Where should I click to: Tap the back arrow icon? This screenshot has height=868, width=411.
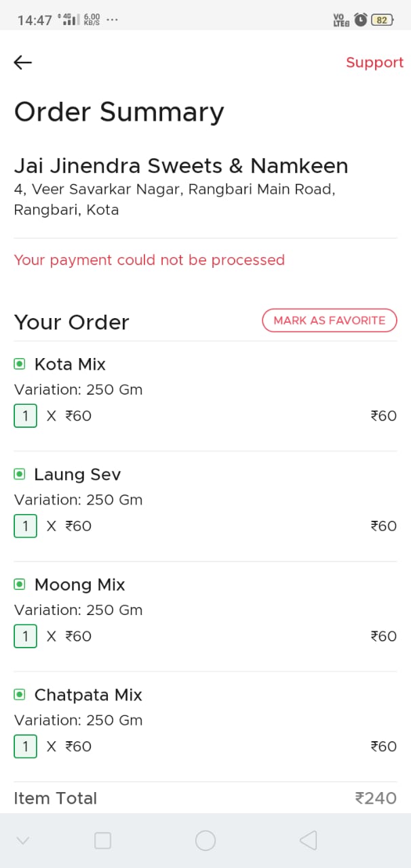[x=23, y=62]
